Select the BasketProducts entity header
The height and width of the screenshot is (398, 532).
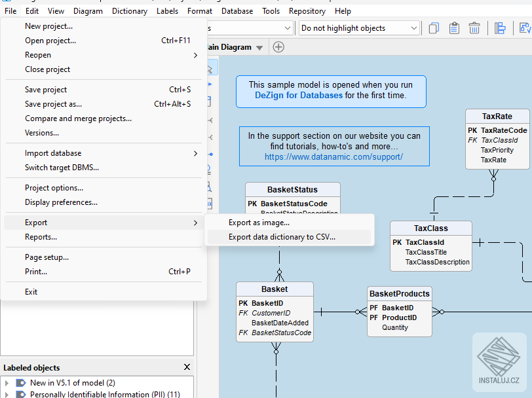click(400, 293)
